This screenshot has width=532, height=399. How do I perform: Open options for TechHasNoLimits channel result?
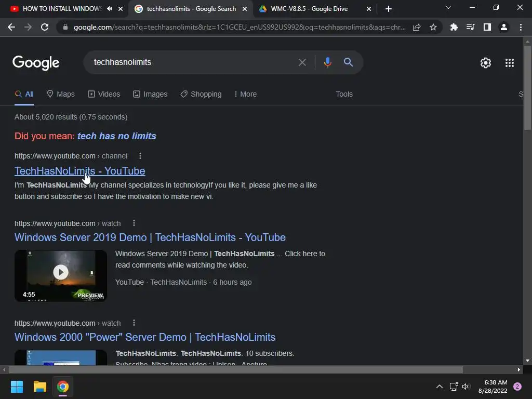click(x=140, y=156)
